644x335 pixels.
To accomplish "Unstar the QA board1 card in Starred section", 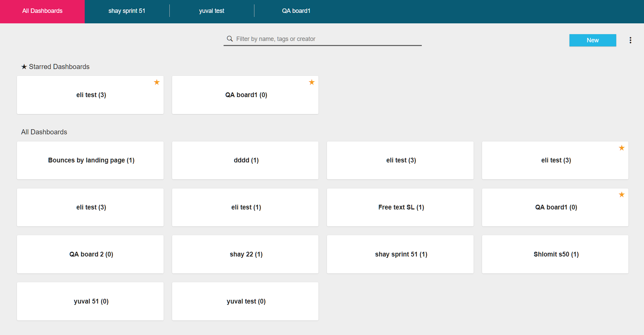I will pyautogui.click(x=311, y=82).
